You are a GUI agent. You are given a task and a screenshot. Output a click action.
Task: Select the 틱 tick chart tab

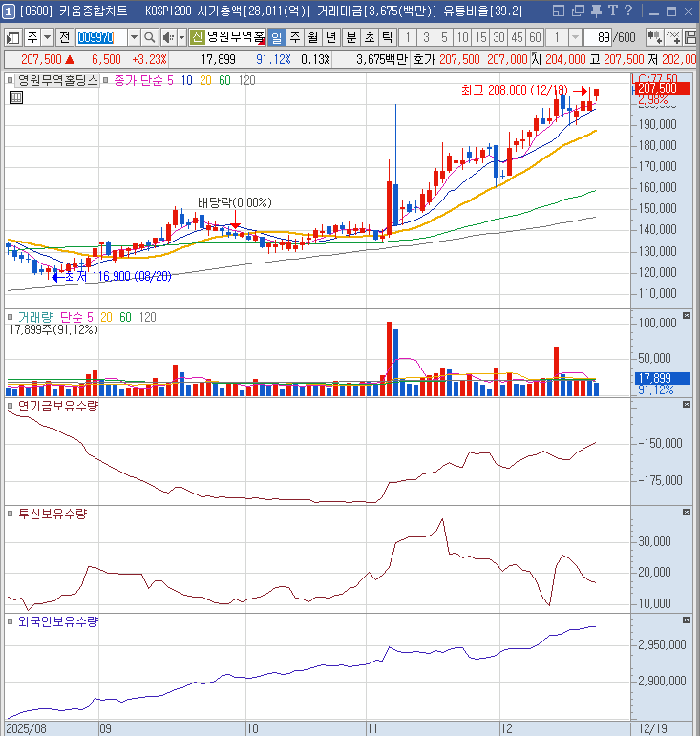tap(387, 37)
